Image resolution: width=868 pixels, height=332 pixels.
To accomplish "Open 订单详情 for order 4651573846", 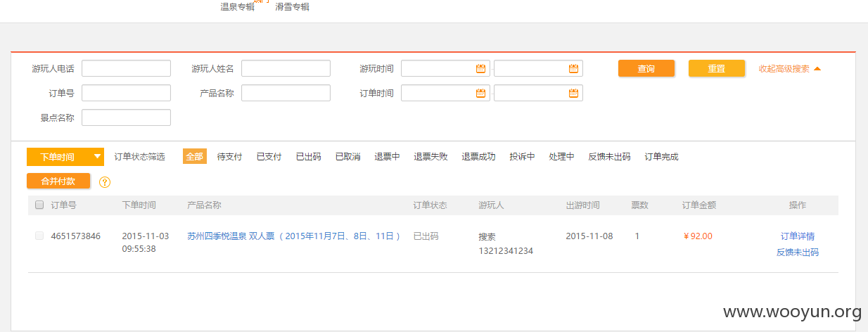I will click(x=798, y=236).
